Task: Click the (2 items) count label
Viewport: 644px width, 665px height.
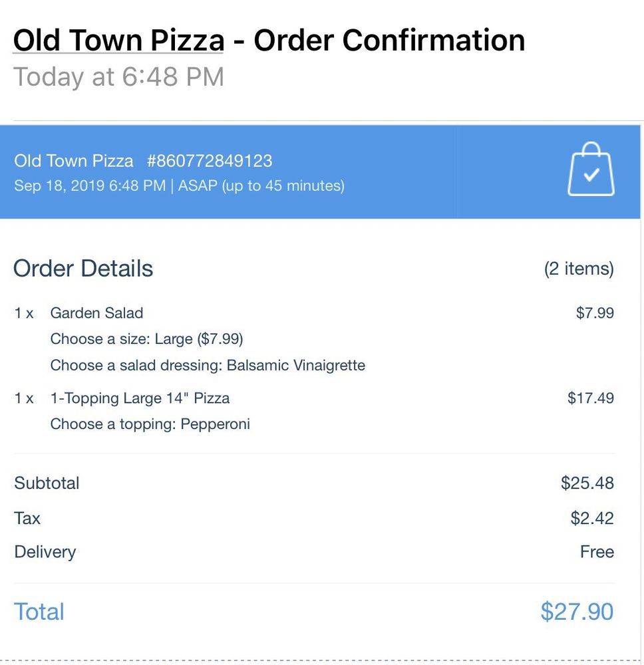Action: [x=579, y=269]
